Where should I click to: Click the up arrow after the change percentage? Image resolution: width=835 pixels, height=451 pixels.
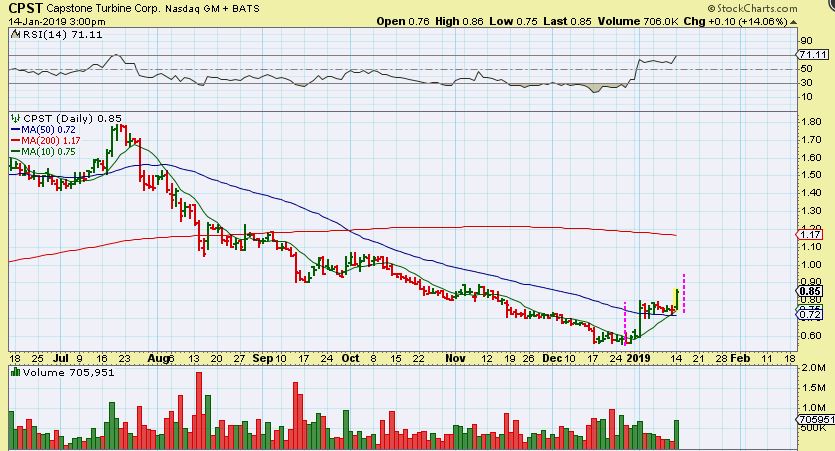pyautogui.click(x=793, y=22)
